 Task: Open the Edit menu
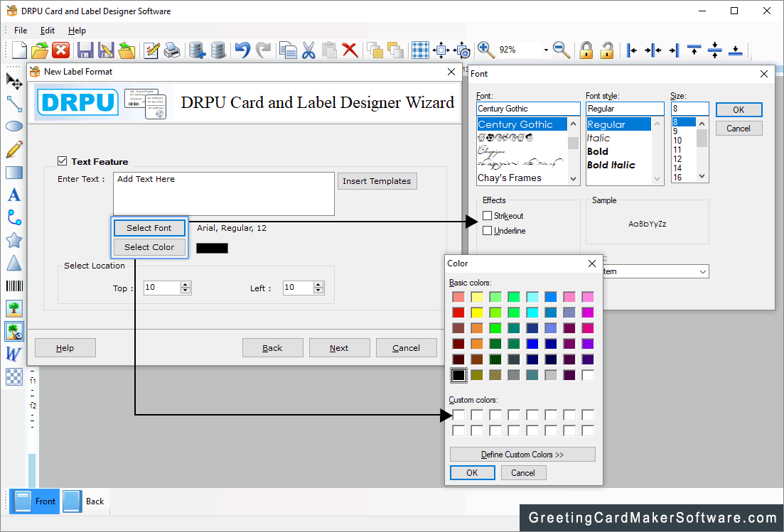click(48, 31)
